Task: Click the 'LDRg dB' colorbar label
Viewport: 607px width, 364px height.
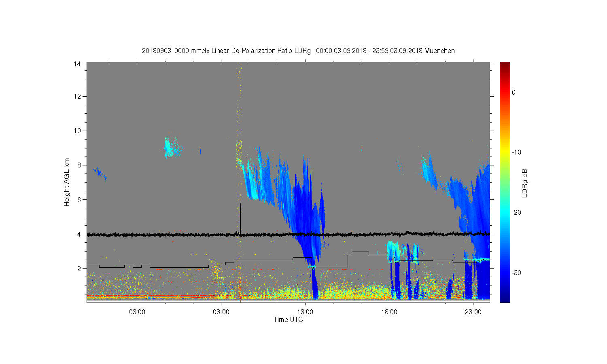Action: pyautogui.click(x=525, y=183)
